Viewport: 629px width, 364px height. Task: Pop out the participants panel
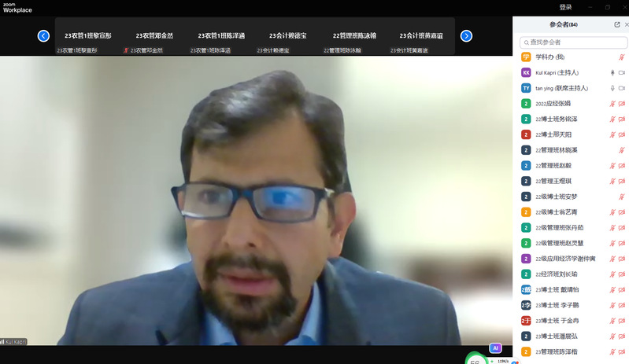pos(616,24)
